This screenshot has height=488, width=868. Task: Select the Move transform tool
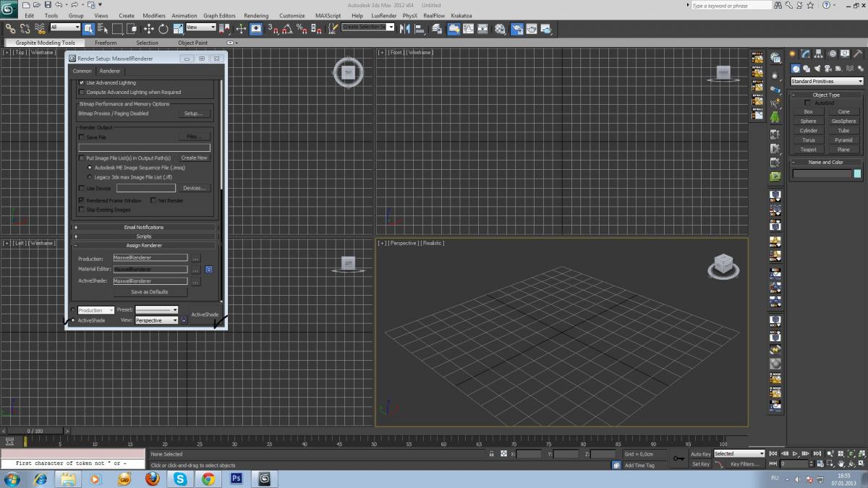(148, 29)
